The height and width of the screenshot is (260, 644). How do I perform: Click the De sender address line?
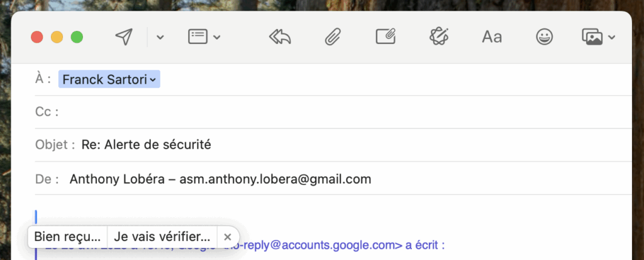[x=220, y=179]
